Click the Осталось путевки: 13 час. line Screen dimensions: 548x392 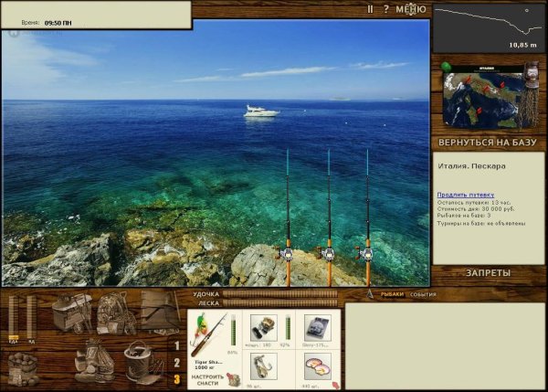[473, 202]
